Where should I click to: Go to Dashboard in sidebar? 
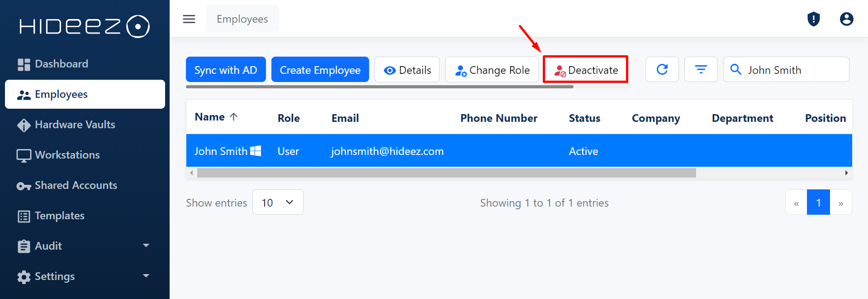pyautogui.click(x=62, y=64)
